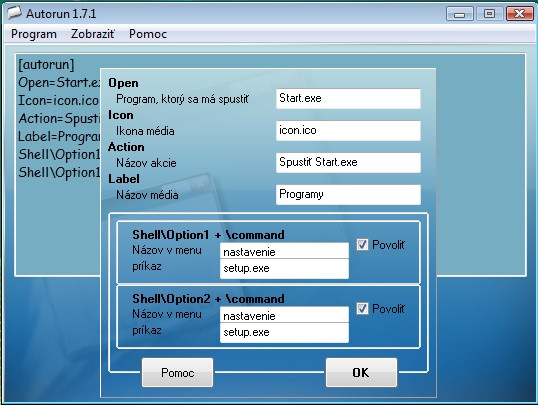The height and width of the screenshot is (405, 538).
Task: Click the [autorun] line in text area
Action: 46,65
